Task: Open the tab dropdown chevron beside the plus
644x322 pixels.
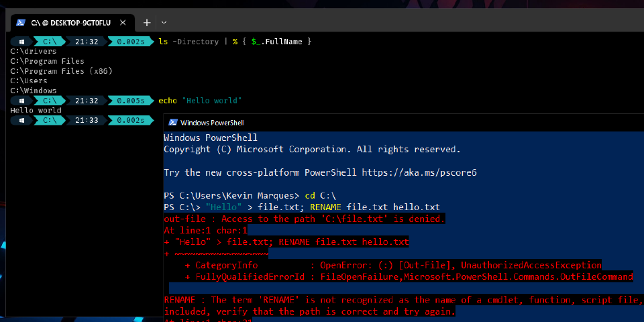Action: 164,23
